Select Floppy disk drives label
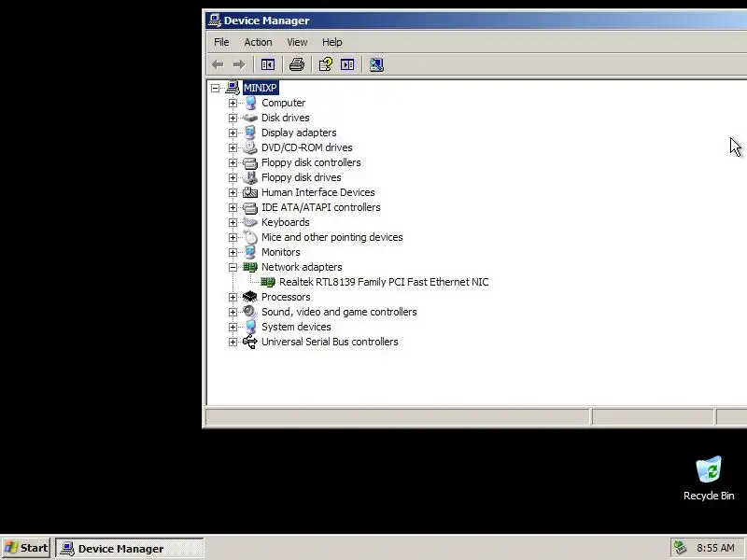 302,177
